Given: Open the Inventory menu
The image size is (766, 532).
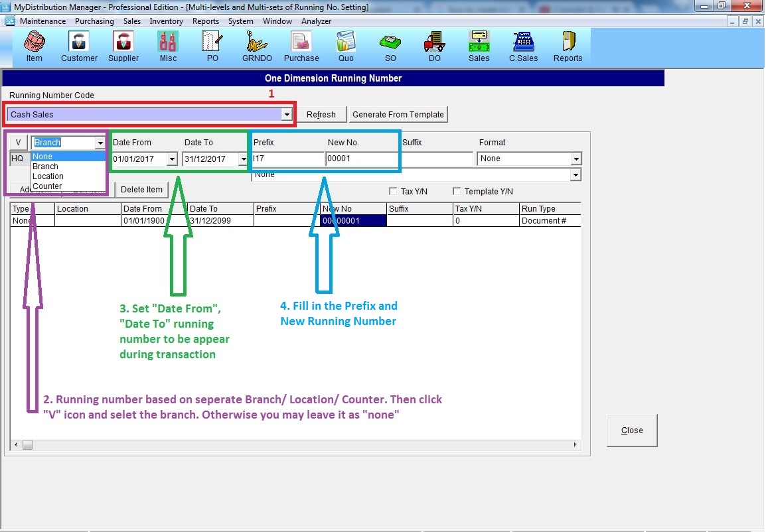Looking at the screenshot, I should click(166, 21).
